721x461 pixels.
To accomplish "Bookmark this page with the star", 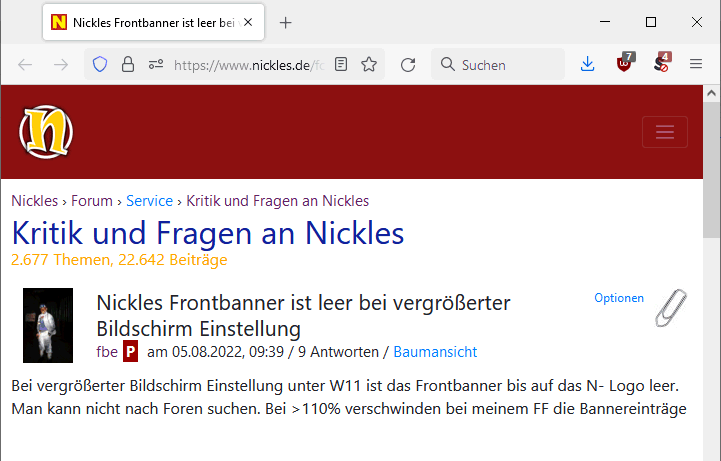I will tap(369, 64).
